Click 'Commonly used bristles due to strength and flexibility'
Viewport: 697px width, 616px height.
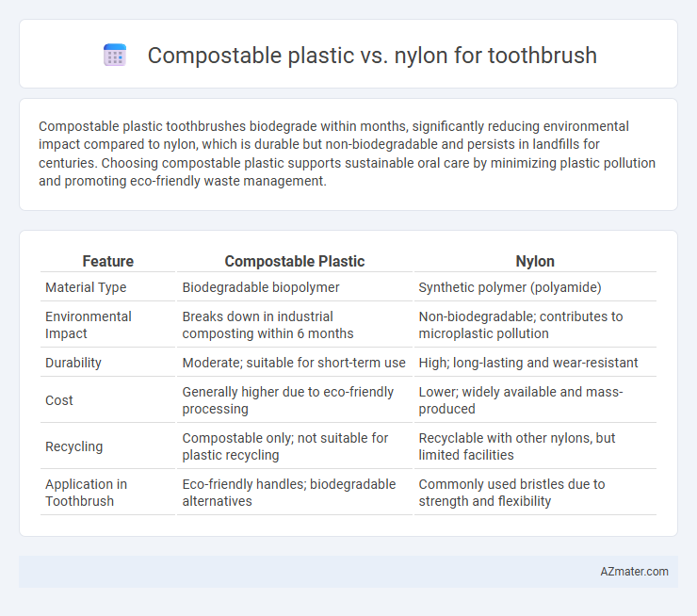pos(511,493)
